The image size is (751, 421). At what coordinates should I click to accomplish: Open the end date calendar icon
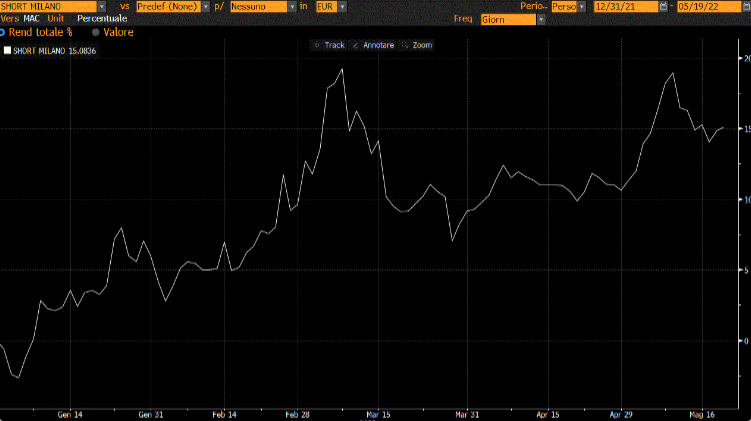[x=745, y=6]
